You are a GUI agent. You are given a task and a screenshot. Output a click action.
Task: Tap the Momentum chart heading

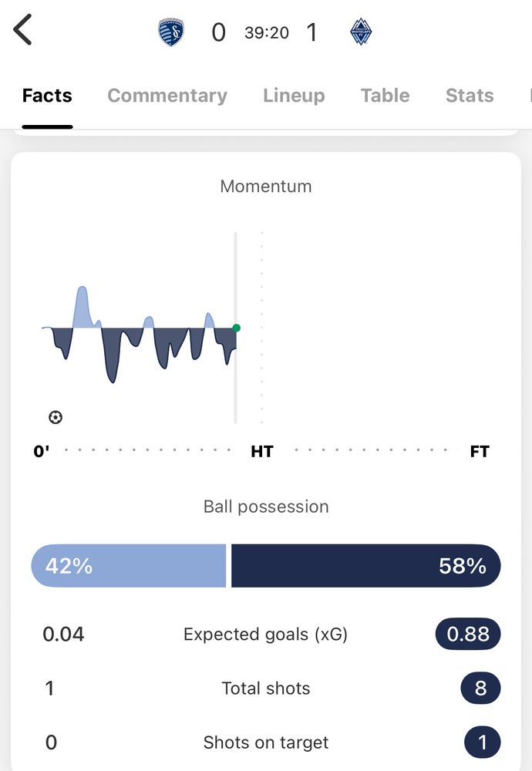(x=266, y=186)
